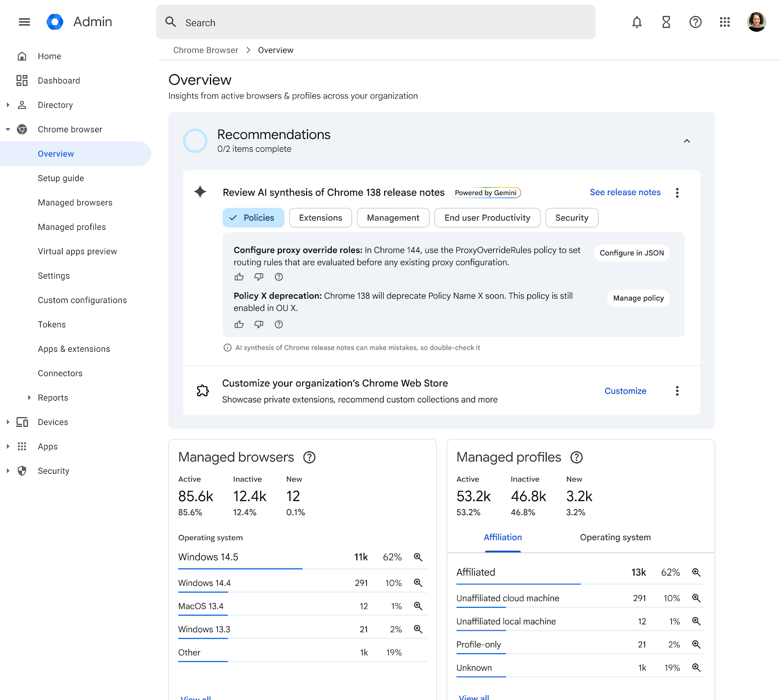Open the Google apps grid
Image resolution: width=781 pixels, height=700 pixels.
[x=724, y=22]
